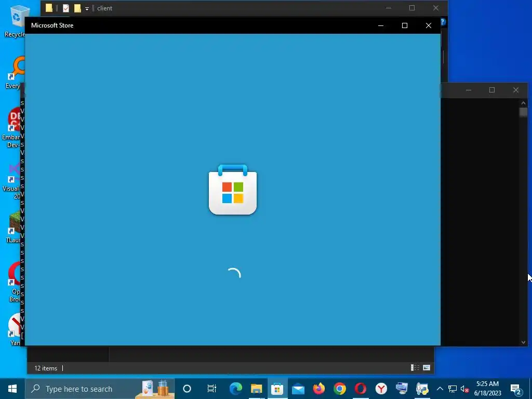This screenshot has height=399, width=532.
Task: Close the client File Explorer window
Action: tap(436, 8)
